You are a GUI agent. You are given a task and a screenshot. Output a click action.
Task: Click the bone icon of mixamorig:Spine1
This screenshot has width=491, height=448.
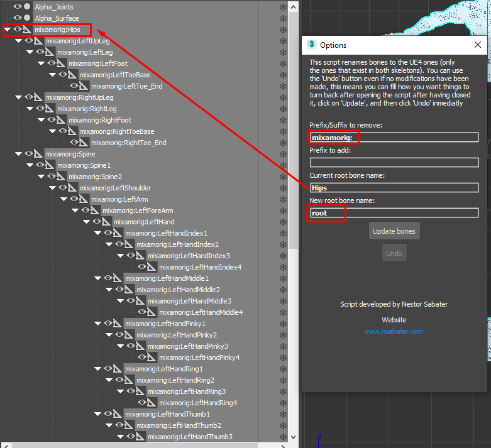50,165
